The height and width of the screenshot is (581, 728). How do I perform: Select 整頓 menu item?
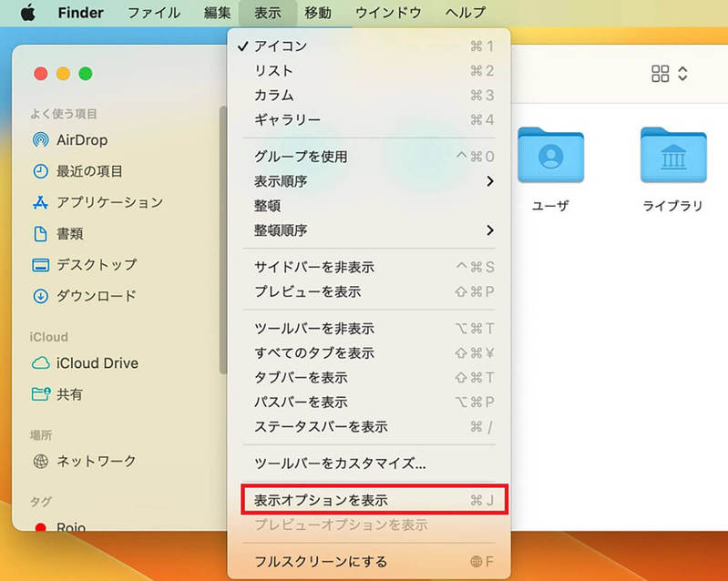(x=369, y=206)
